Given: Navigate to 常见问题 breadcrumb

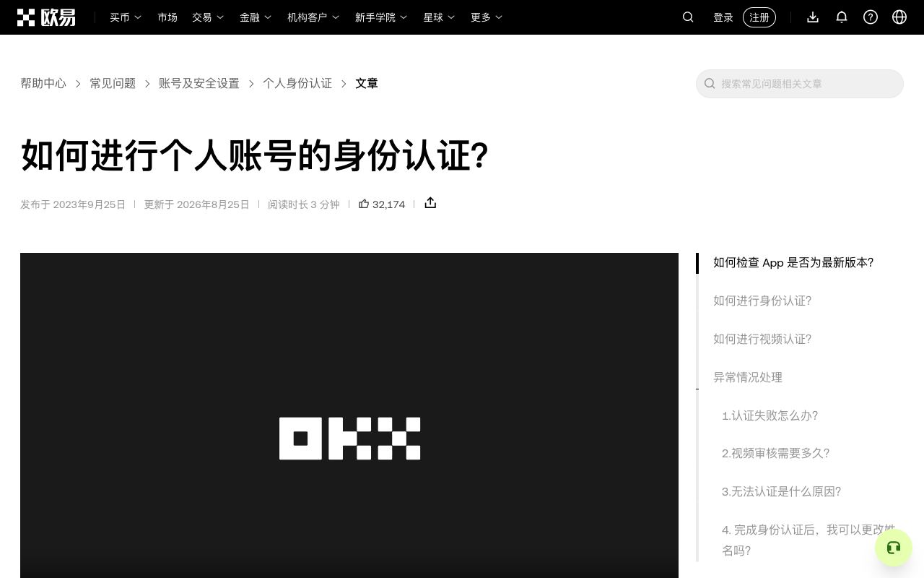Looking at the screenshot, I should [x=113, y=84].
